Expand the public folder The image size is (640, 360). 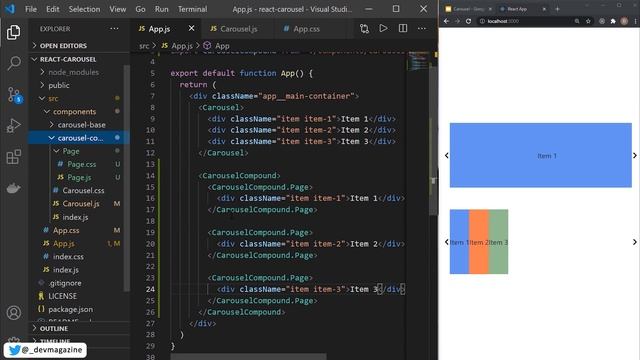[x=59, y=85]
